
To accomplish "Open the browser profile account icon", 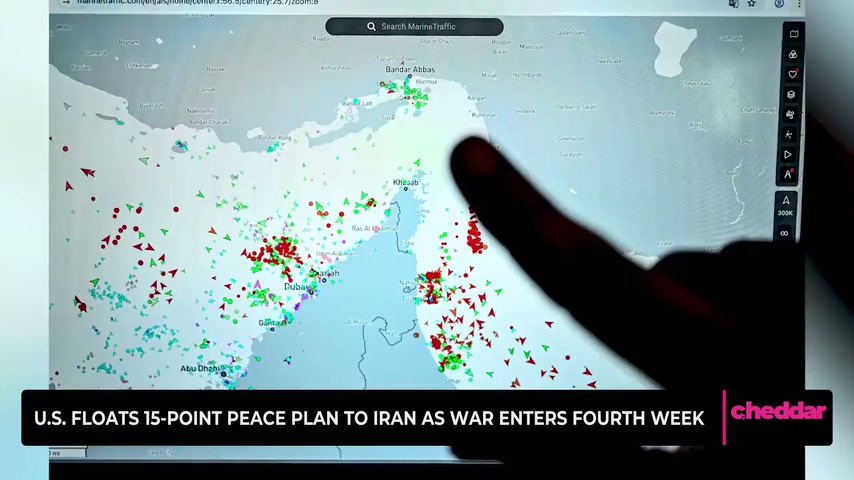I will point(779,3).
